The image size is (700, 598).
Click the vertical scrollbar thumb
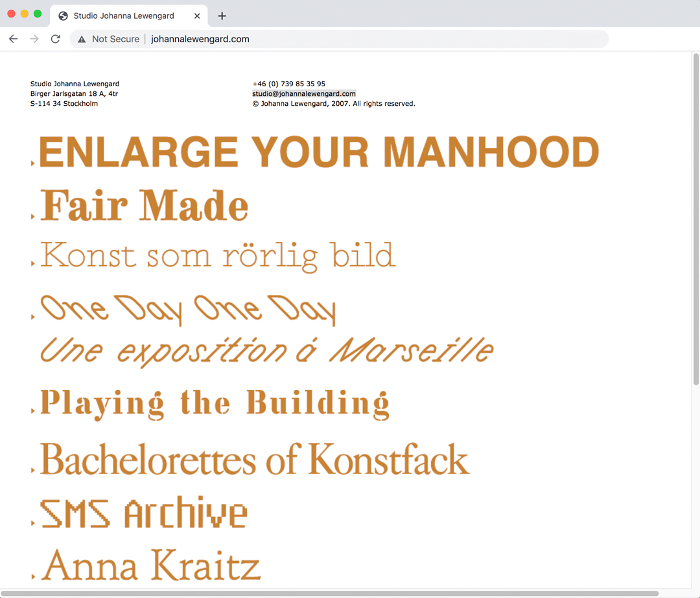(x=695, y=219)
